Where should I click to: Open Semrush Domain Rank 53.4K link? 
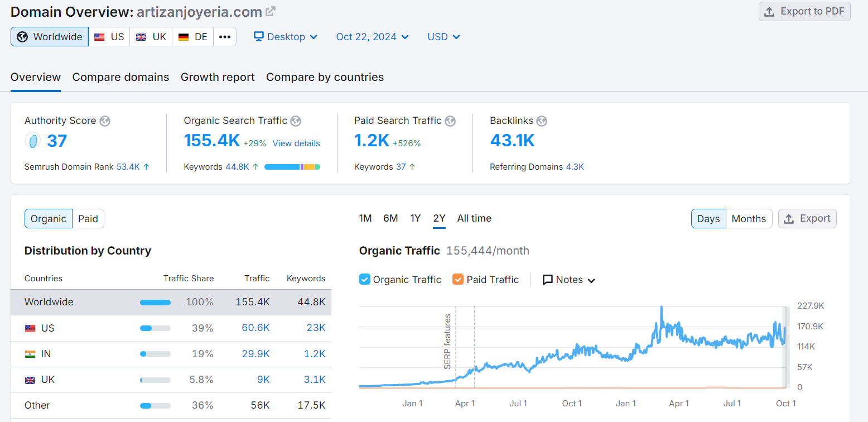pyautogui.click(x=128, y=167)
